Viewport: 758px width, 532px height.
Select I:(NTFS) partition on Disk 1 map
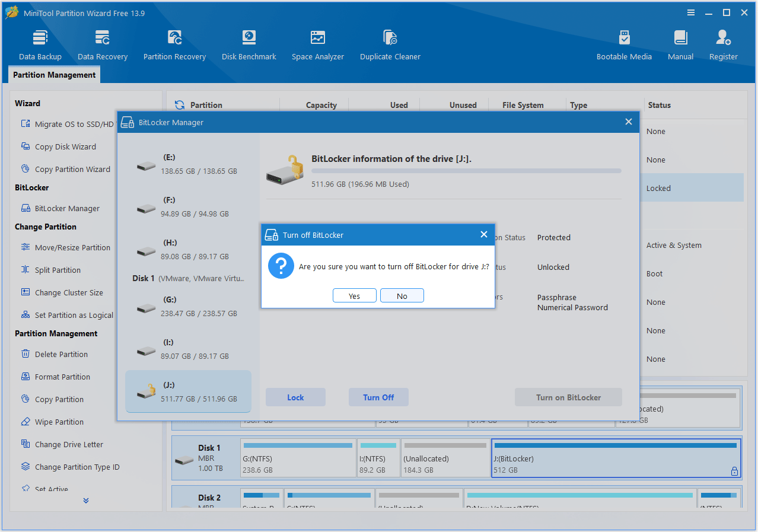pos(378,458)
